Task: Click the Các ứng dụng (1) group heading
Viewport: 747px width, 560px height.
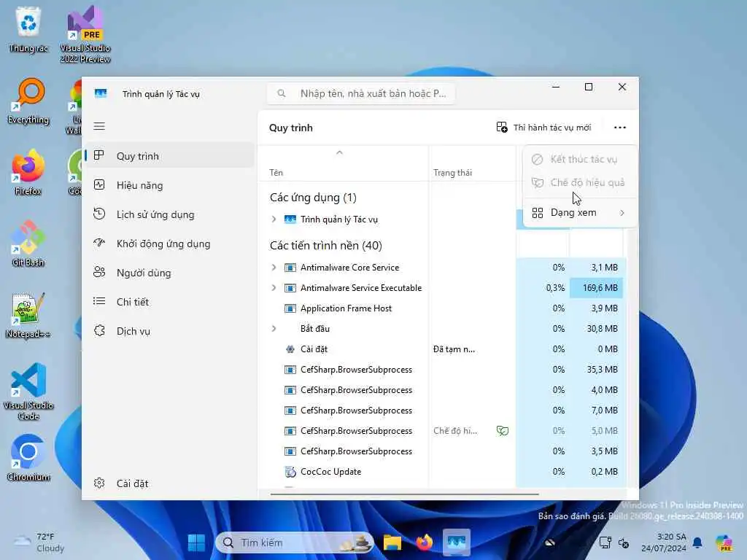Action: (313, 197)
